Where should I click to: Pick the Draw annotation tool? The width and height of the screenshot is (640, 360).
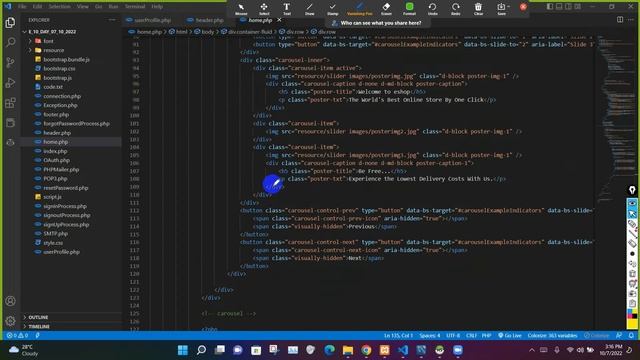tap(310, 9)
